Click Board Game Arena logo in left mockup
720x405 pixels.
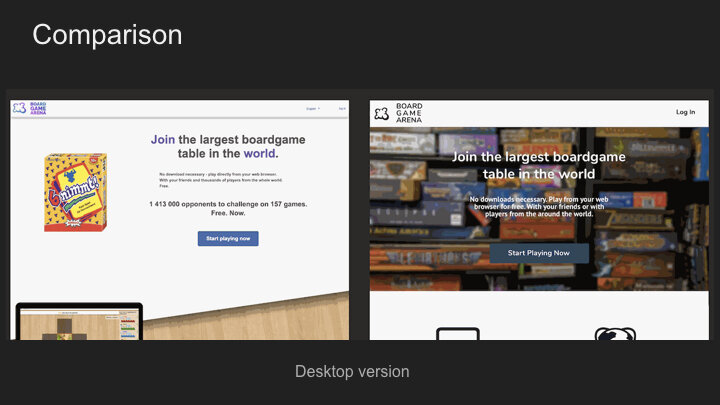pos(29,108)
